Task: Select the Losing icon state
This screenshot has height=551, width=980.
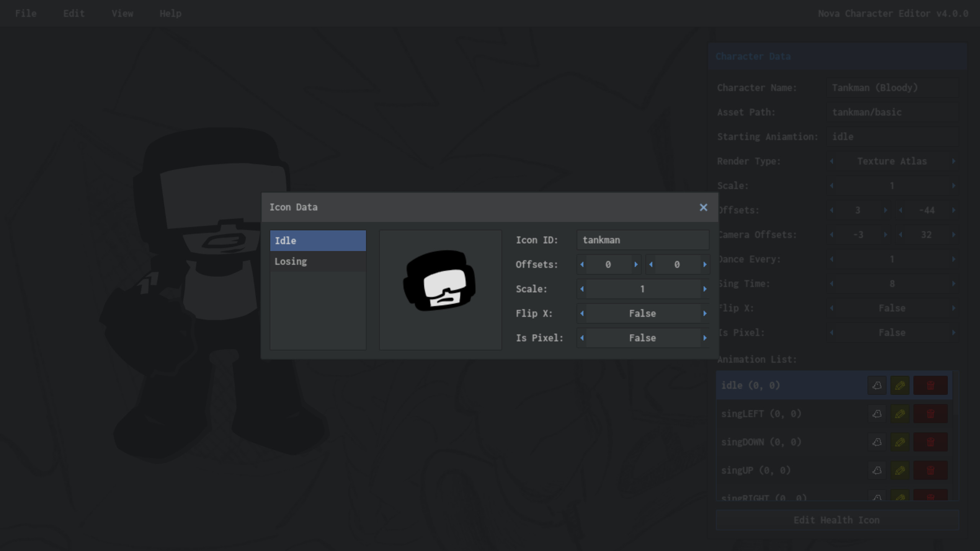Action: click(x=318, y=261)
